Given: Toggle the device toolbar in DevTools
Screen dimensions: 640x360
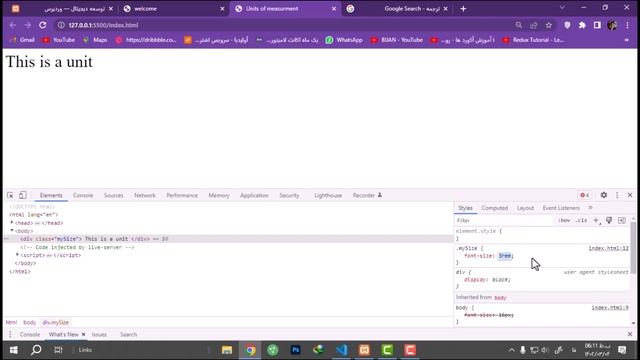Looking at the screenshot, I should [23, 195].
